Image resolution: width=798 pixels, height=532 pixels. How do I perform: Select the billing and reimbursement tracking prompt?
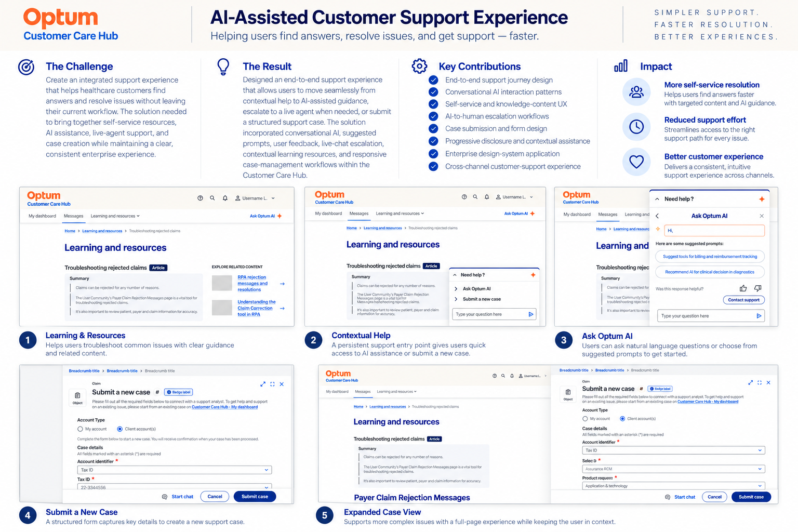pos(710,257)
